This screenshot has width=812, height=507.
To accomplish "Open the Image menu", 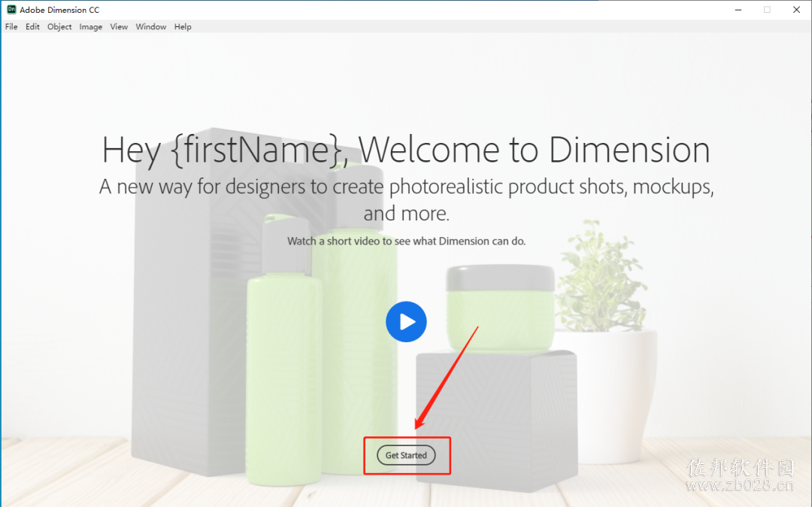I will point(91,26).
